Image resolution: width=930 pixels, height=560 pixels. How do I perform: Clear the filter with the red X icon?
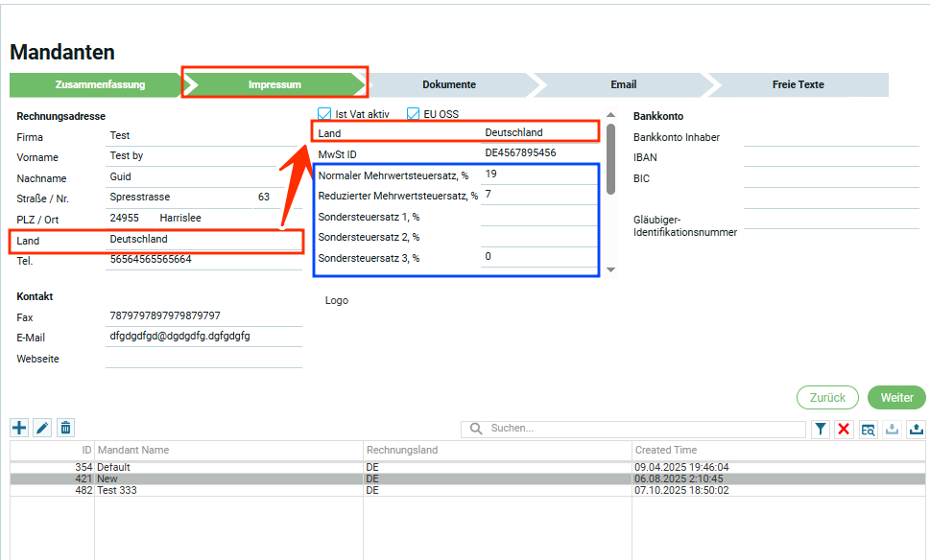click(x=844, y=430)
